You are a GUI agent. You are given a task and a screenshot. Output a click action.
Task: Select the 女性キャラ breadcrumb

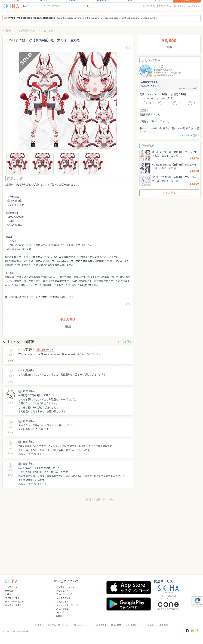pyautogui.click(x=47, y=30)
